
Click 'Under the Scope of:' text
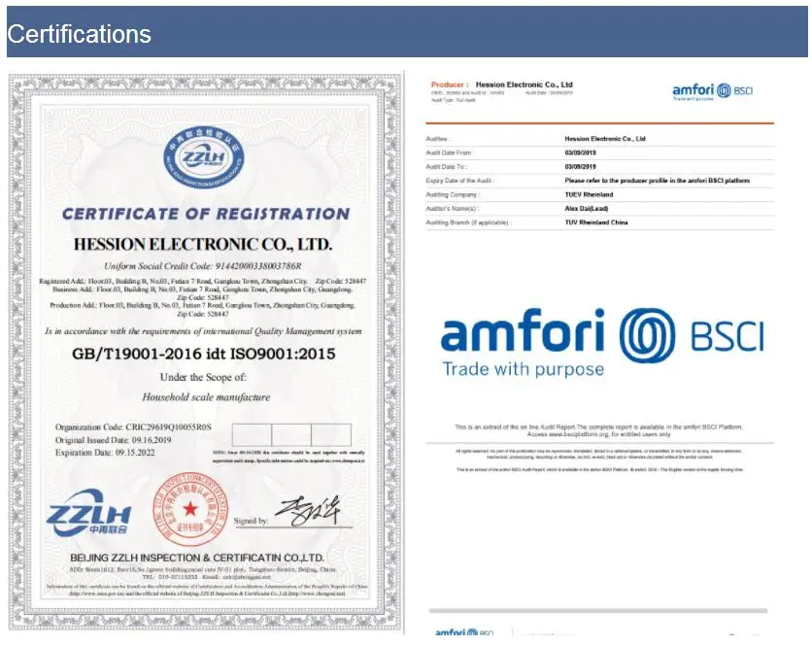[x=203, y=377]
